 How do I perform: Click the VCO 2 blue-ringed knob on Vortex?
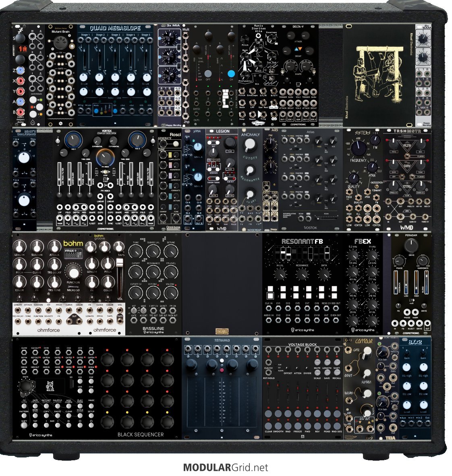[x=137, y=140]
